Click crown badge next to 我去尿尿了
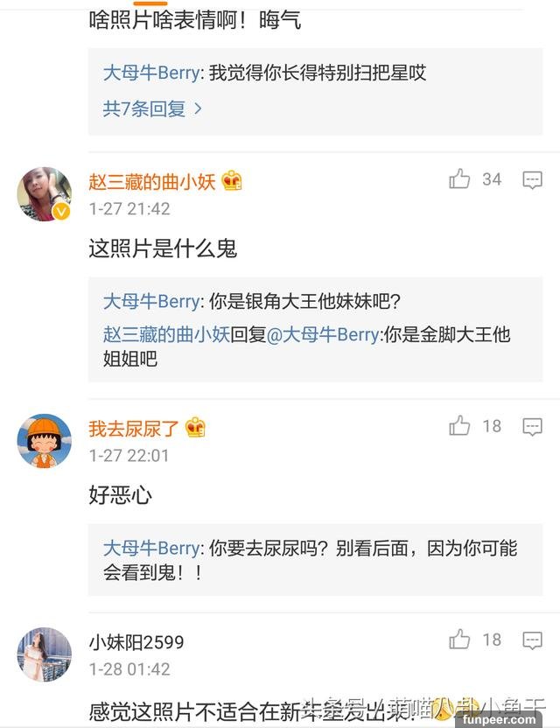Image resolution: width=560 pixels, height=728 pixels. tap(195, 428)
